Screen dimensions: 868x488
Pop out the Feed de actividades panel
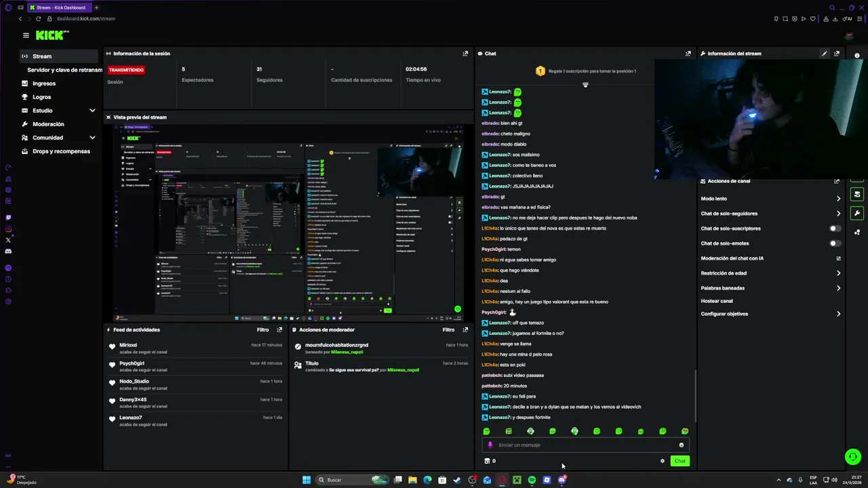[x=279, y=330]
